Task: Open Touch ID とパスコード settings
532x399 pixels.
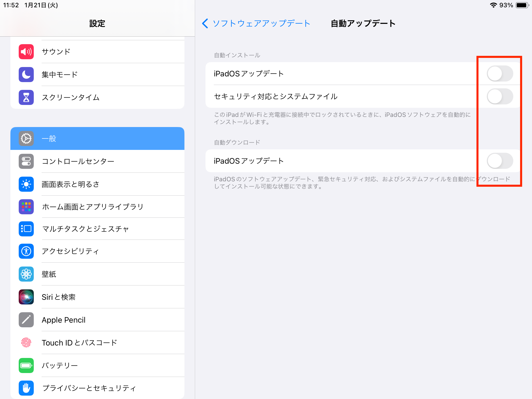Action: [97, 343]
